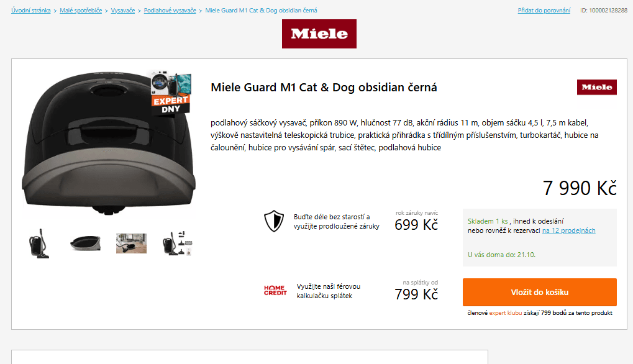Click the large Miele logo banner
Screen dimensions: 633x364
pos(319,34)
